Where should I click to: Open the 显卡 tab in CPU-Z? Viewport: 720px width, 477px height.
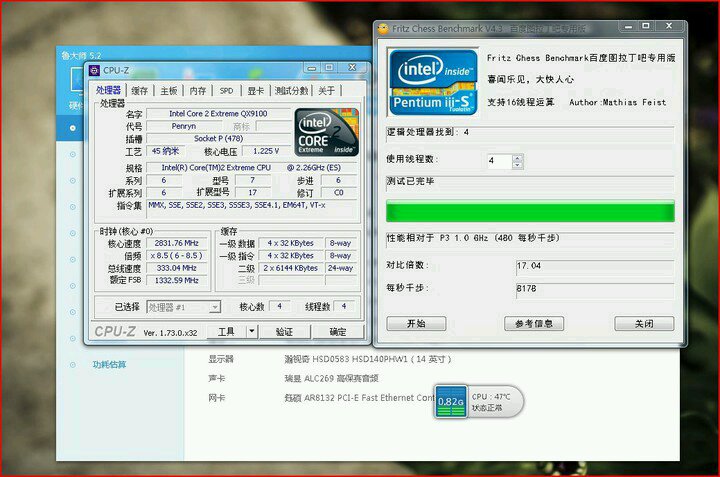click(x=255, y=91)
